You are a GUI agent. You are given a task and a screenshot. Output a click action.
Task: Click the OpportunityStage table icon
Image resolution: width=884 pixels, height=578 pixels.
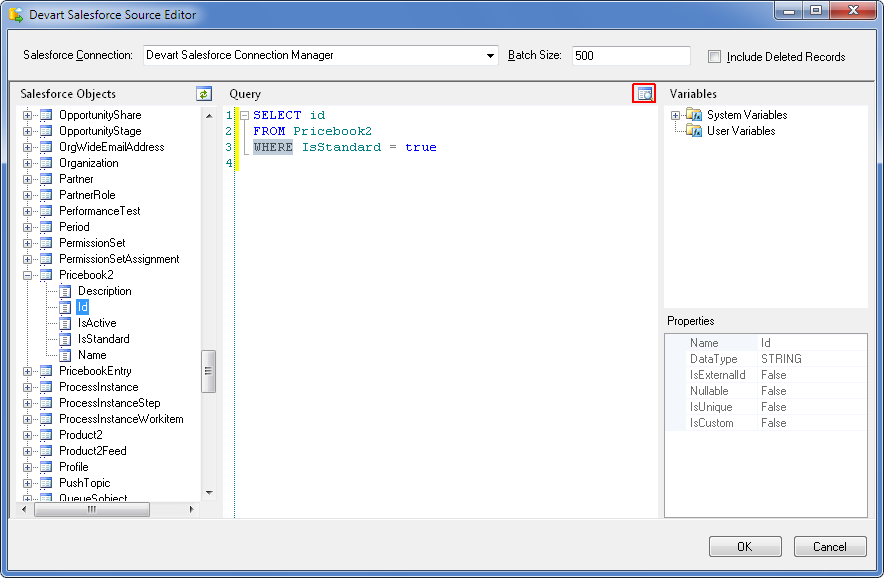(x=46, y=131)
